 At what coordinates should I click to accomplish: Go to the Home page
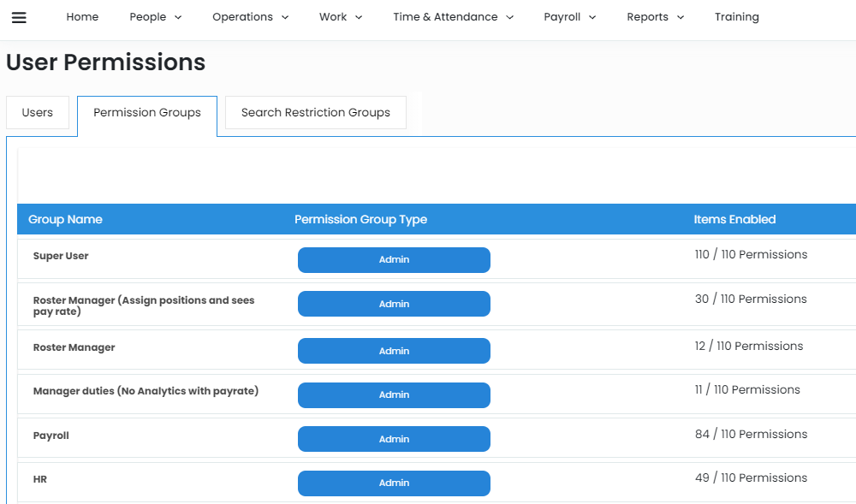(82, 17)
